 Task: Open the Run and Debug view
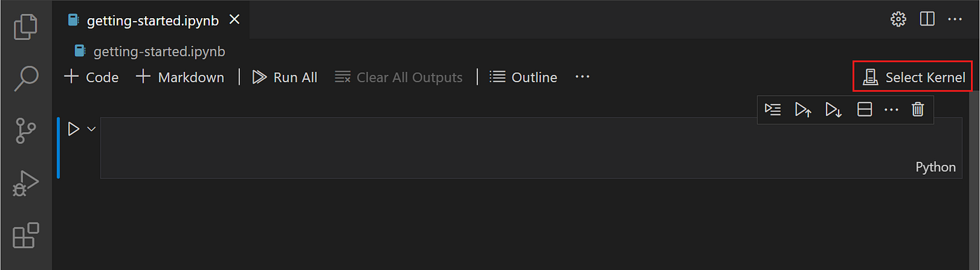pyautogui.click(x=26, y=184)
